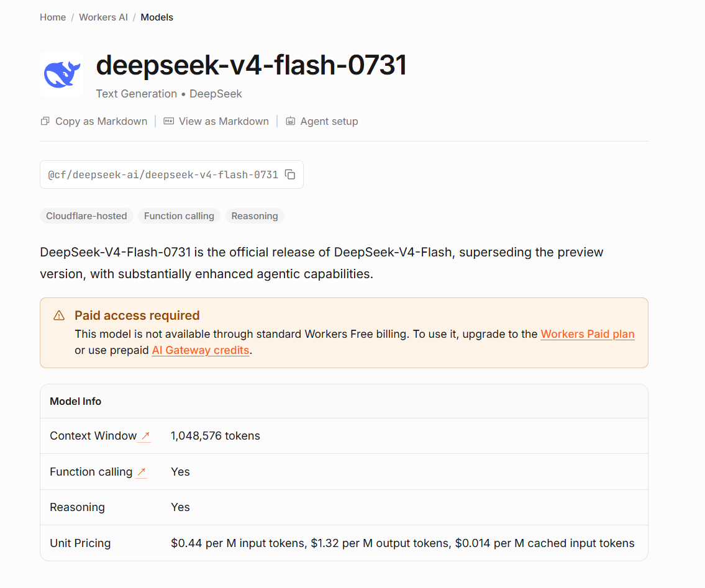This screenshot has height=588, width=705.
Task: Open Workers AI breadcrumb
Action: click(x=103, y=17)
